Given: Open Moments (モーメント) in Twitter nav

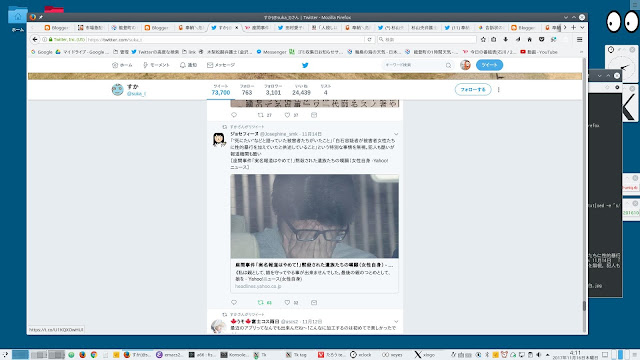Looking at the screenshot, I should (x=156, y=65).
